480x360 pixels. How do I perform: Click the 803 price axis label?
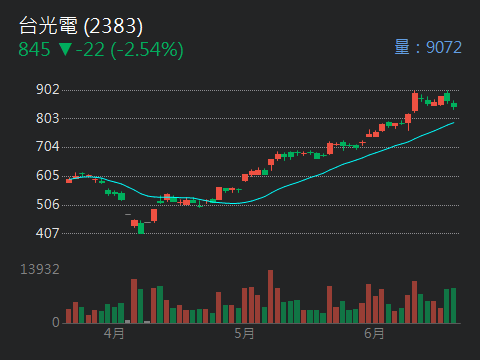tap(48, 118)
